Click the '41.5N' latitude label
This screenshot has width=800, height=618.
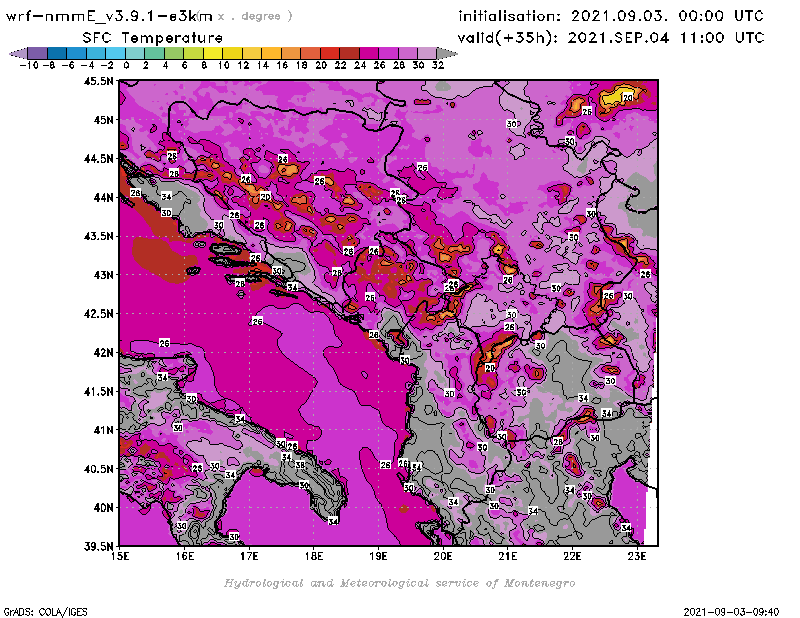click(98, 391)
